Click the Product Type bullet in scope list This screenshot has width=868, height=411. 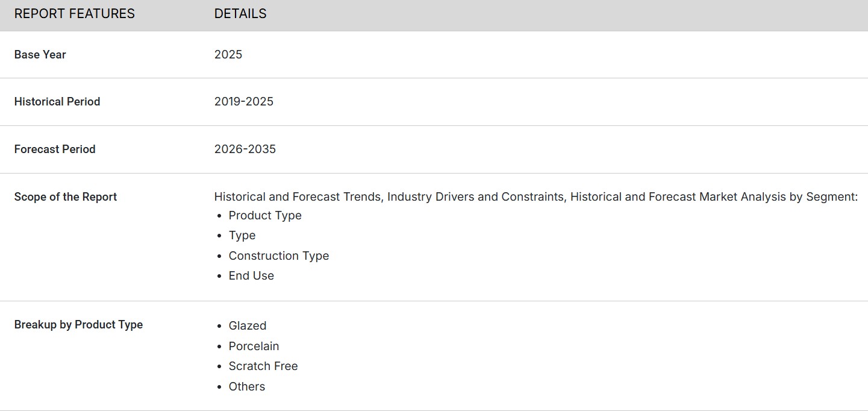tap(265, 215)
